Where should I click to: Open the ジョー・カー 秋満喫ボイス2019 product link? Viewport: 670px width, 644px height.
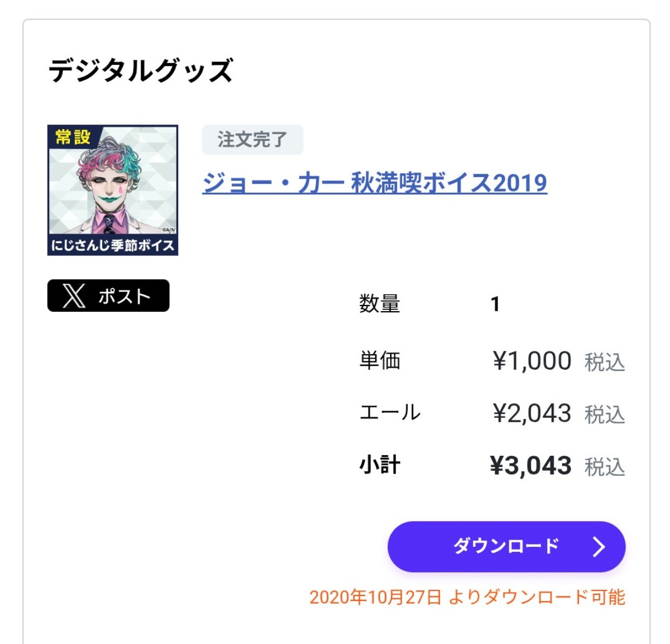pyautogui.click(x=374, y=183)
